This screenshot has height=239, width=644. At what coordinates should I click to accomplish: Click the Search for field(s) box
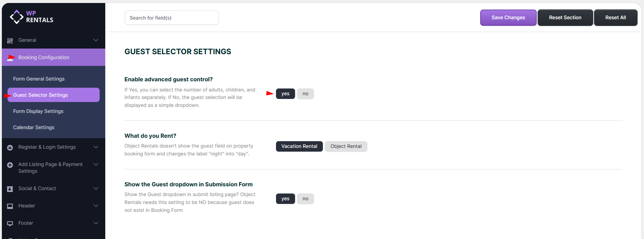(x=171, y=18)
